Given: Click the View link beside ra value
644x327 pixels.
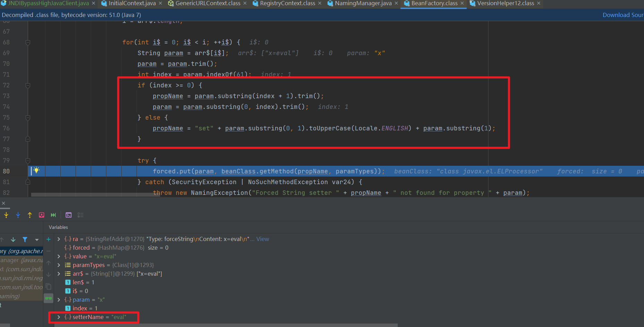Looking at the screenshot, I should pyautogui.click(x=263, y=239).
